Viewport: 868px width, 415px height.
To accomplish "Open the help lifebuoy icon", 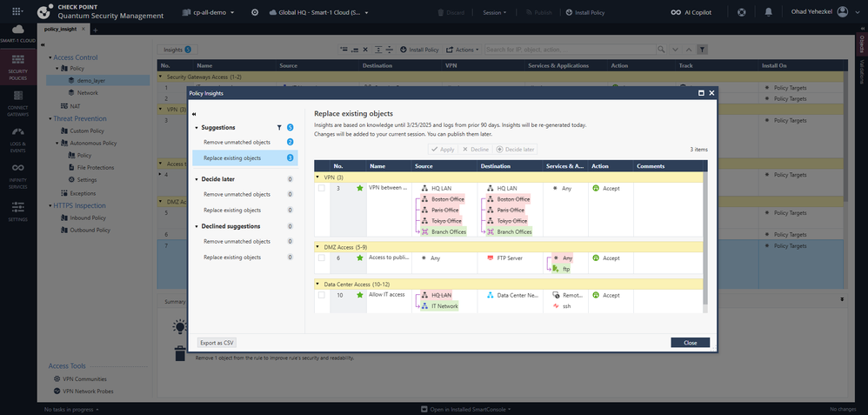I will click(x=742, y=12).
